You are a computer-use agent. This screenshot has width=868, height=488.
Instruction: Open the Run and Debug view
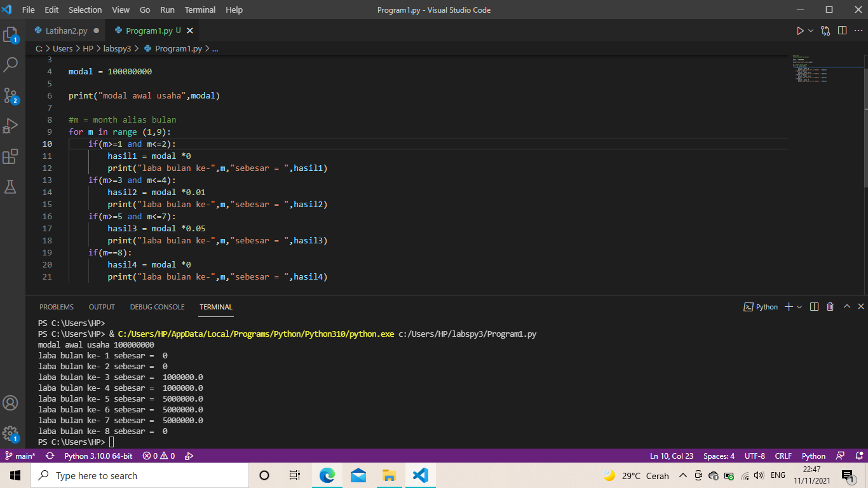click(11, 126)
